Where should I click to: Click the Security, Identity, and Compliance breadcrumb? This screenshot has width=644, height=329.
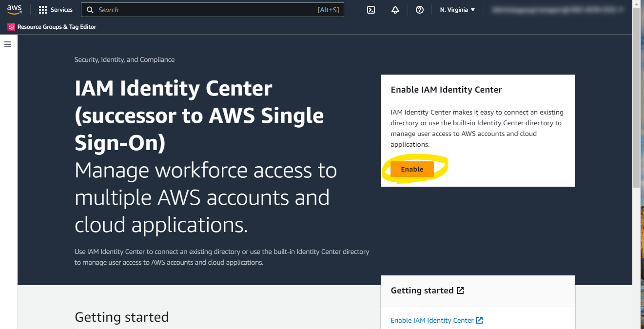124,59
